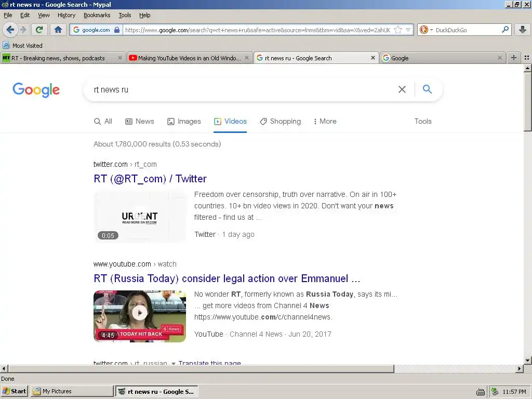Switch to My Pictures taskbar window
Image resolution: width=532 pixels, height=399 pixels.
72,391
